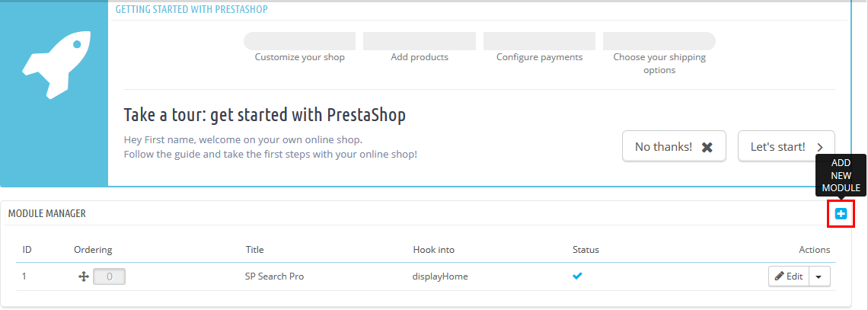Toggle the blue status checkmark for SP Search Pro
The image size is (868, 310).
[577, 276]
